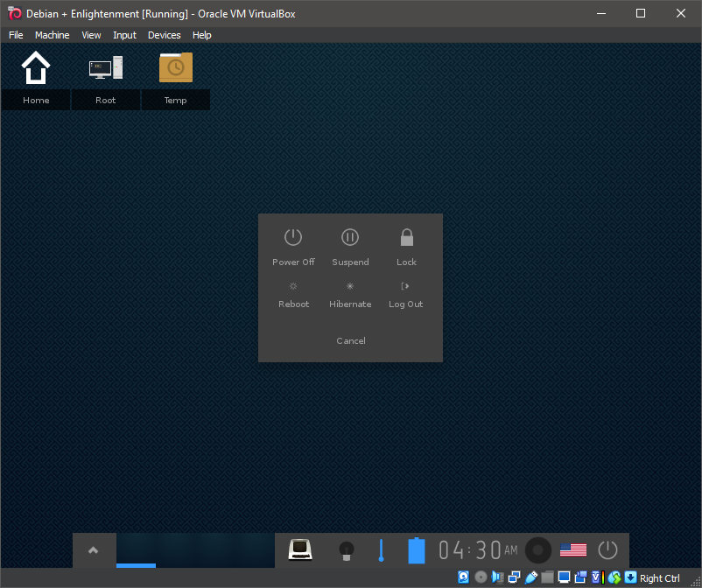Expand the shelf up-arrow launcher

pos(94,550)
